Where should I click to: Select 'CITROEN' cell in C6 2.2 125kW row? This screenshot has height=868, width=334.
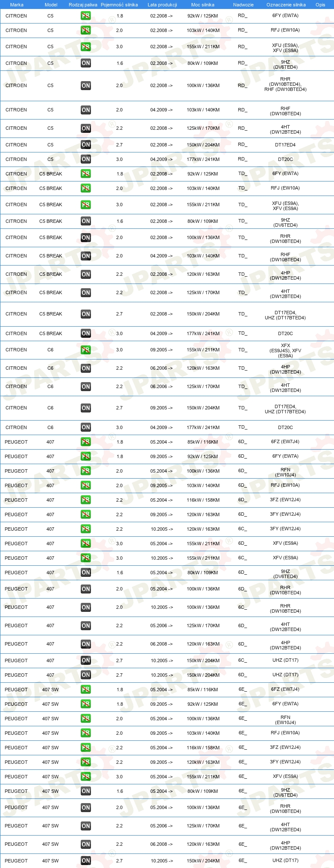[x=16, y=386]
